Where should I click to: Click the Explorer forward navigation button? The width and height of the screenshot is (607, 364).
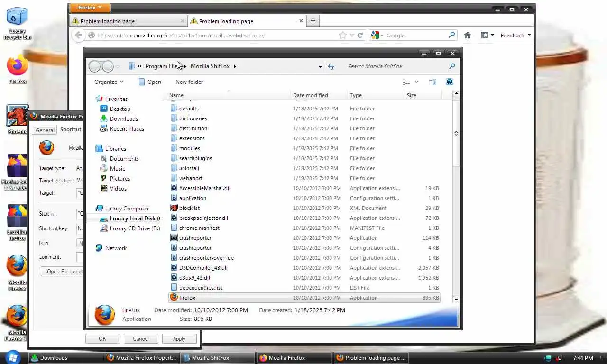[108, 66]
